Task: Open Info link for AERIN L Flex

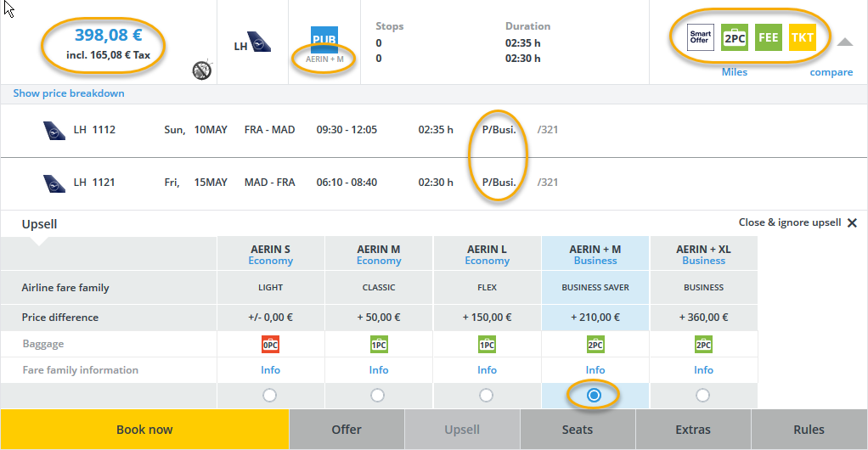Action: click(x=487, y=369)
